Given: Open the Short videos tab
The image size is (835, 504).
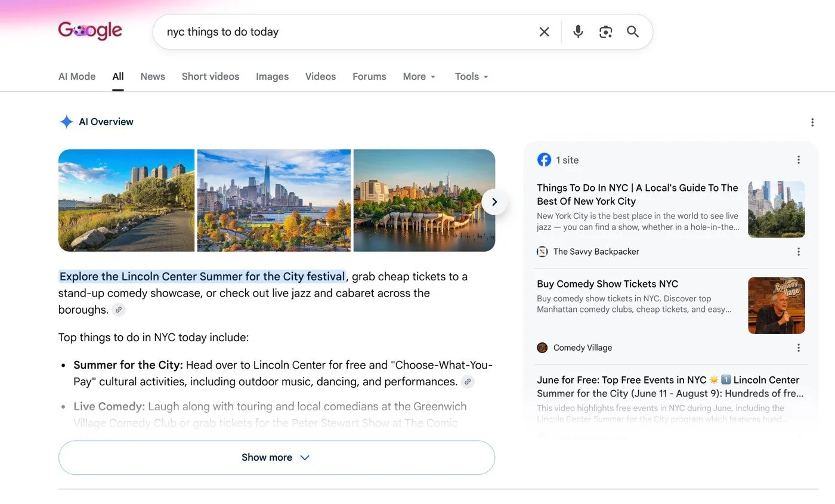Looking at the screenshot, I should [x=211, y=76].
